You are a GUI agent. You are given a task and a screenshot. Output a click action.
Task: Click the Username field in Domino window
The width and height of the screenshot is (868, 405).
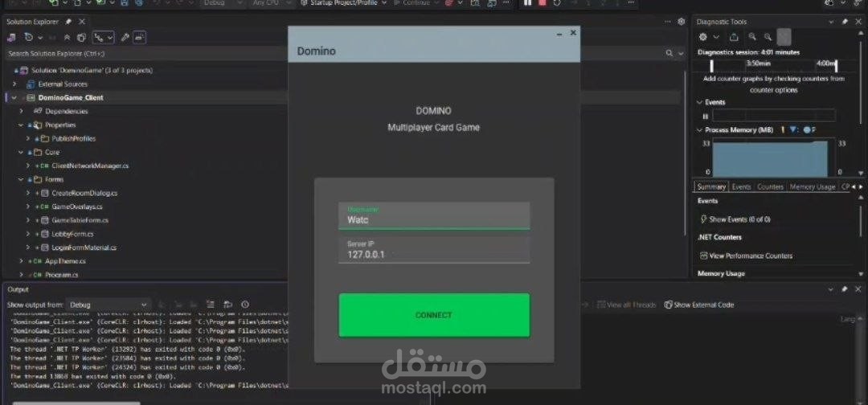[434, 216]
